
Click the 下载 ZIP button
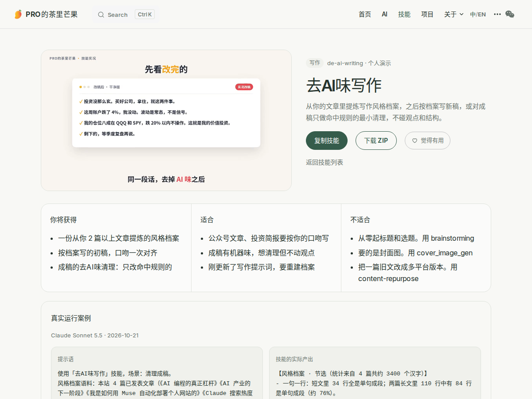click(x=376, y=141)
